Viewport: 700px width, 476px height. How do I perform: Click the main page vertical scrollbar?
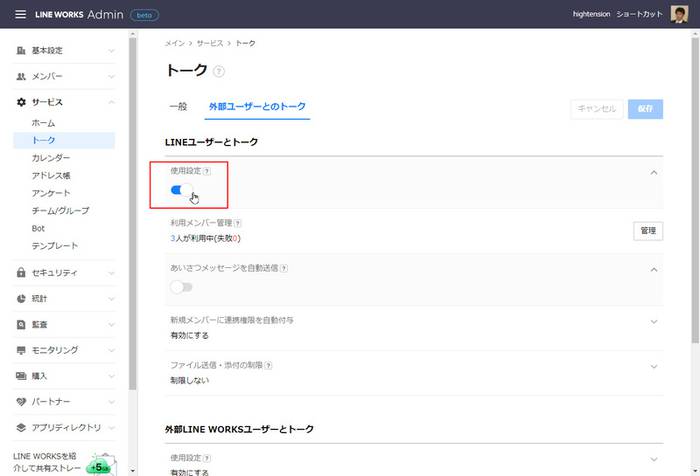(695, 190)
